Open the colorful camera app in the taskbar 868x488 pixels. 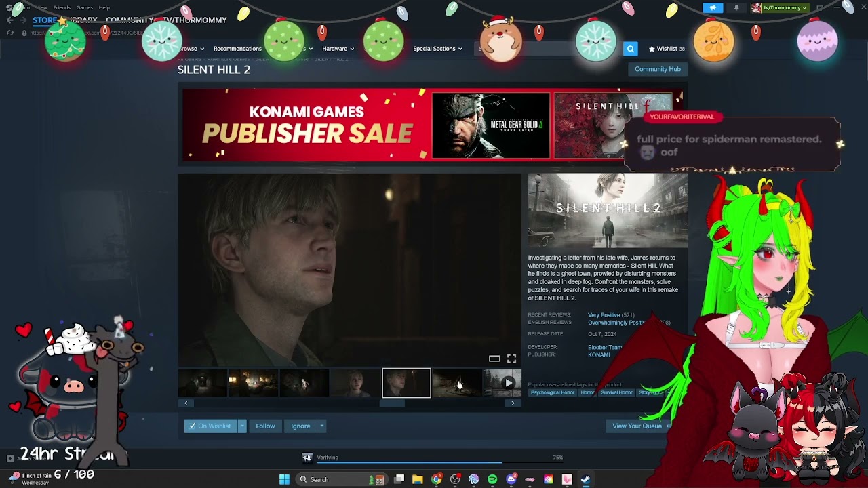coord(548,480)
